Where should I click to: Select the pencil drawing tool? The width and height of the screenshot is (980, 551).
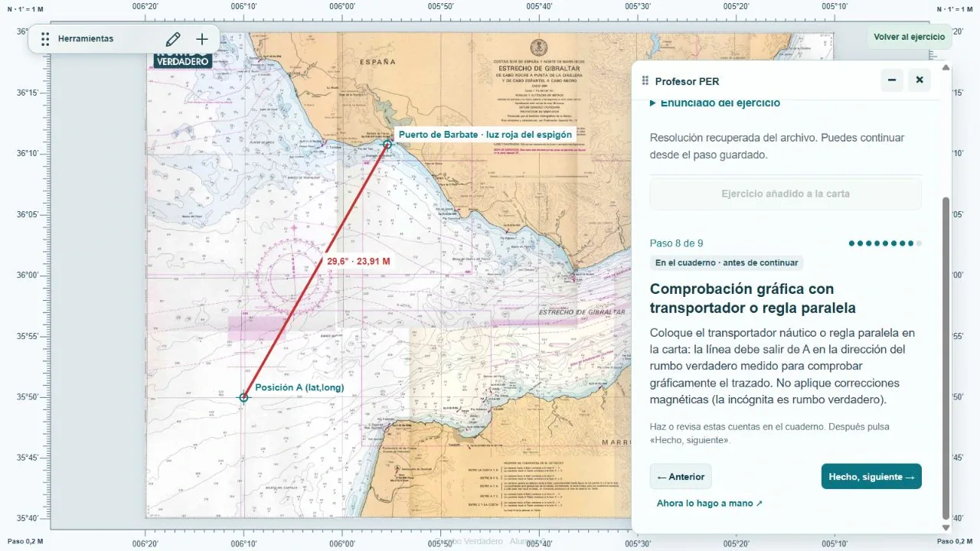(x=173, y=39)
